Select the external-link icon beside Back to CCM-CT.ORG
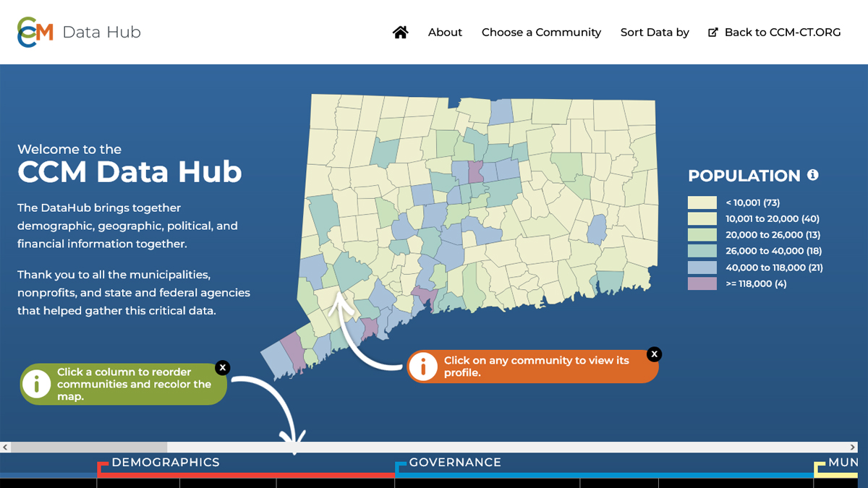868x488 pixels. 712,32
